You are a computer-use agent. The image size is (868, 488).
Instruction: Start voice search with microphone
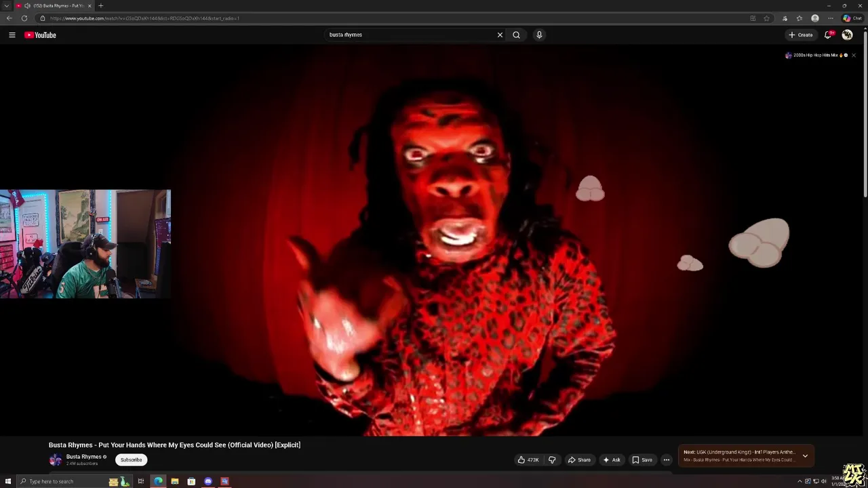point(539,35)
